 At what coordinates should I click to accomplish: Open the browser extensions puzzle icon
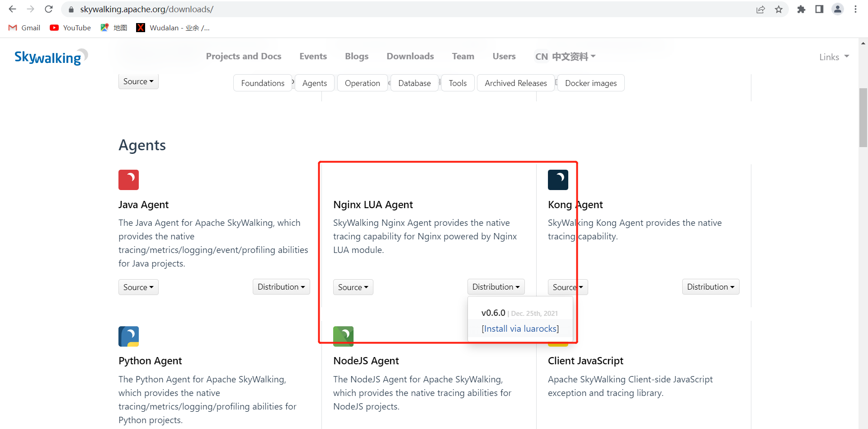pos(801,10)
